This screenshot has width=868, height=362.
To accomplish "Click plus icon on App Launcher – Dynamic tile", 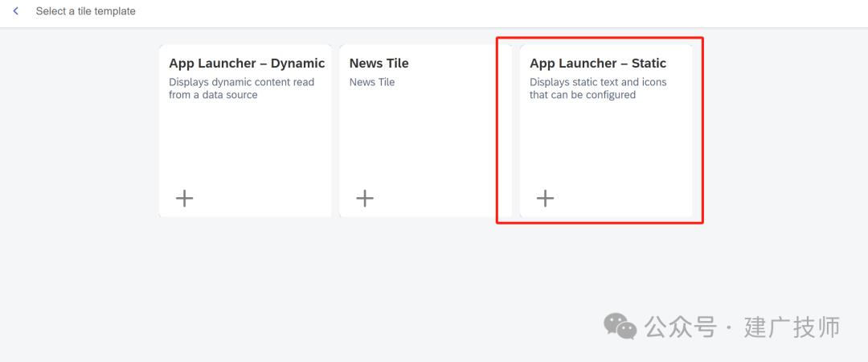I will tap(184, 198).
